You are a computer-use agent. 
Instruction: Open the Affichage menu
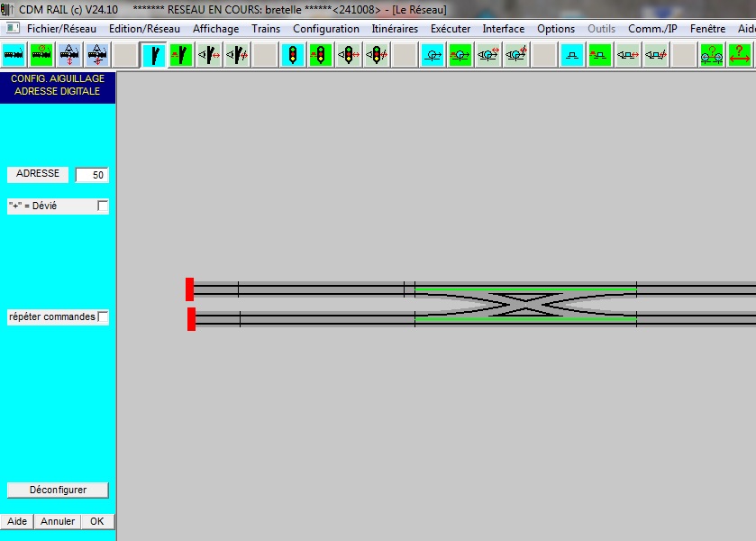(215, 29)
